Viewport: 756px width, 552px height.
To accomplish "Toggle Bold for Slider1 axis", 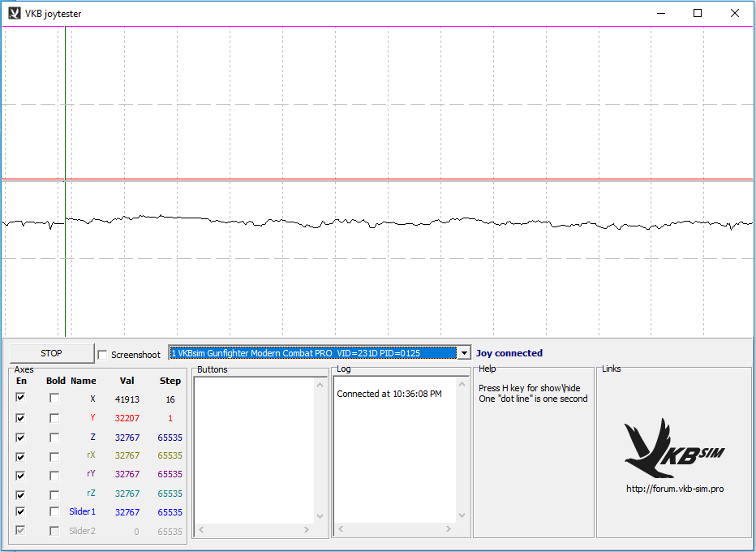I will click(x=54, y=512).
